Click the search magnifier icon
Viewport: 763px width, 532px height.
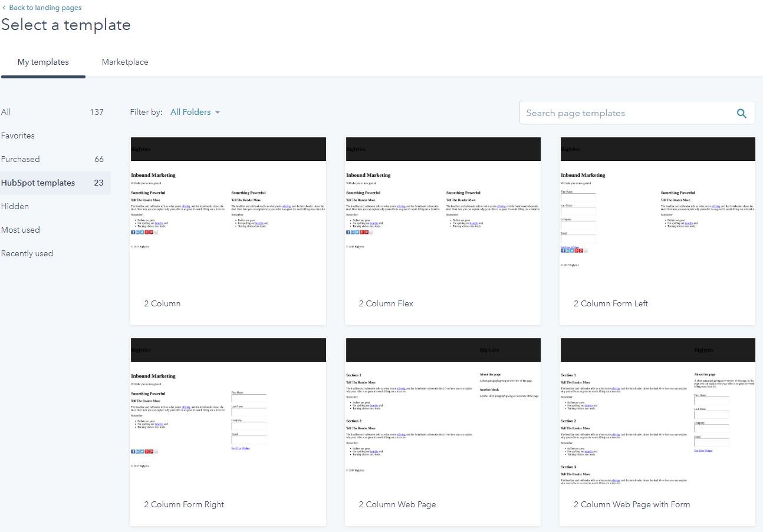[742, 113]
